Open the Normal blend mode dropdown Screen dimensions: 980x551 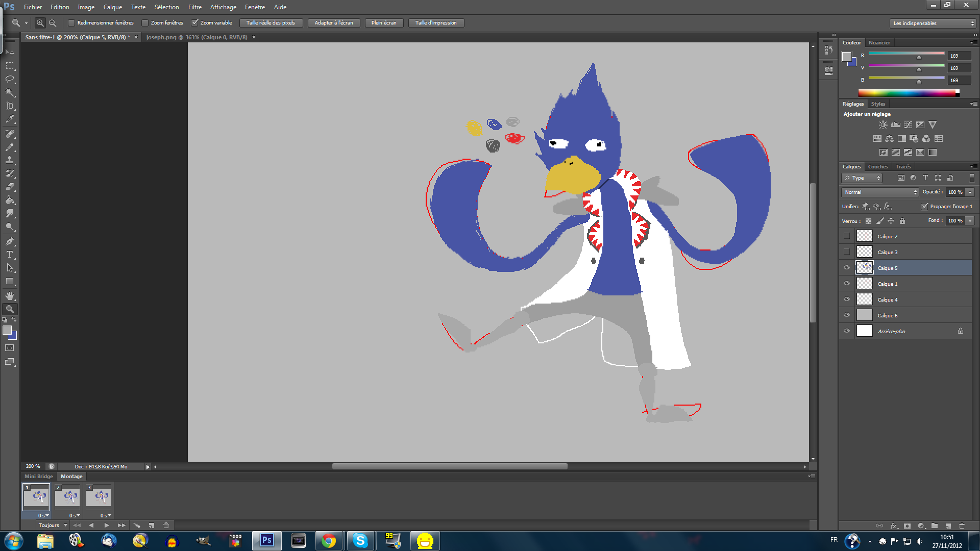(880, 192)
